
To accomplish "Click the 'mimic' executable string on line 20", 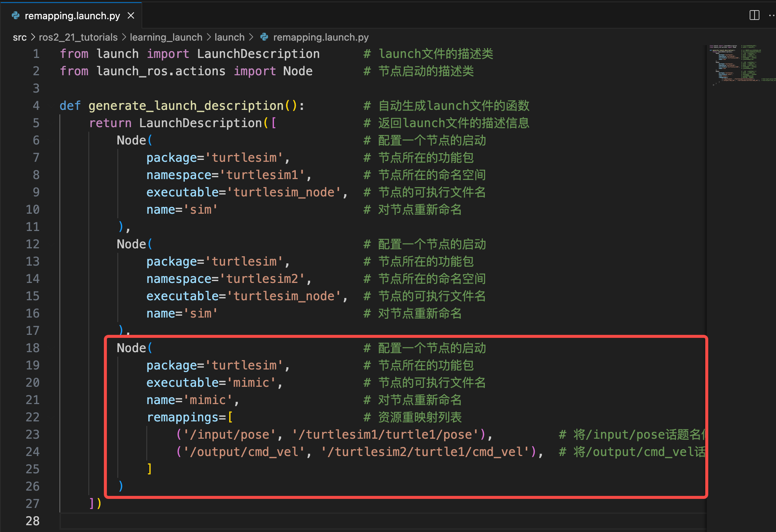I will pos(251,383).
